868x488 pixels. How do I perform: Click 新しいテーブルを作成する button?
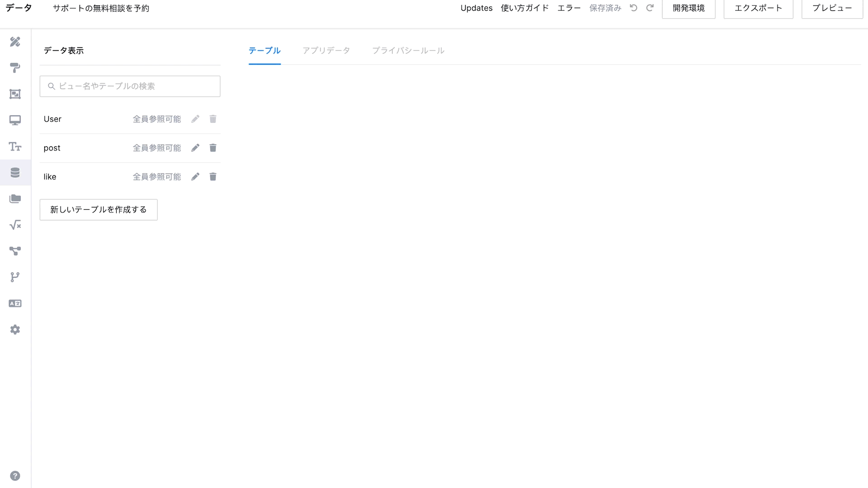(99, 210)
